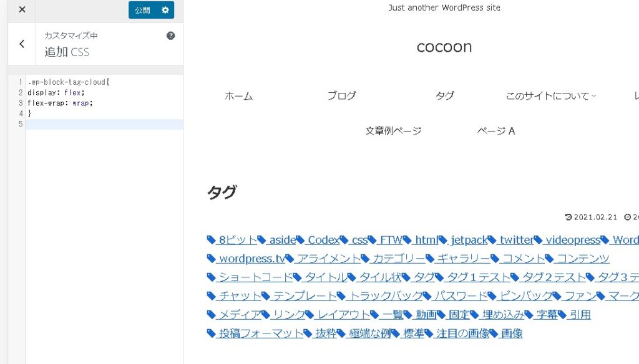Screen dimensions: 639x364
Task: Close the WordPress customizer panel
Action: (22, 10)
